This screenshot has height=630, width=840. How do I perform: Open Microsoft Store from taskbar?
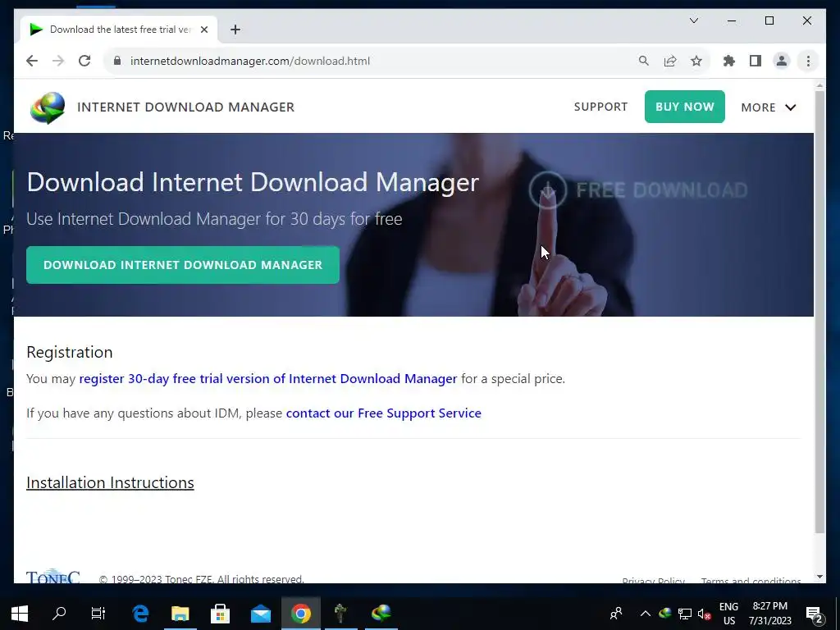click(x=220, y=614)
